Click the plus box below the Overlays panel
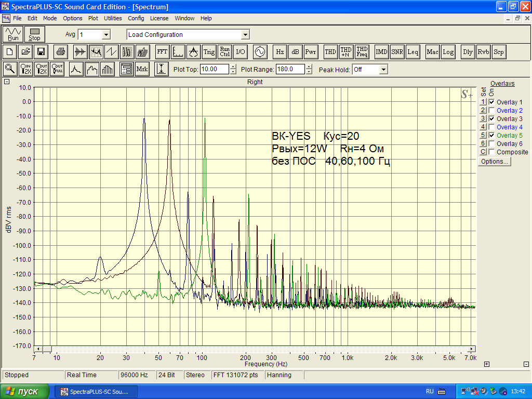532x399 pixels. click(x=487, y=364)
